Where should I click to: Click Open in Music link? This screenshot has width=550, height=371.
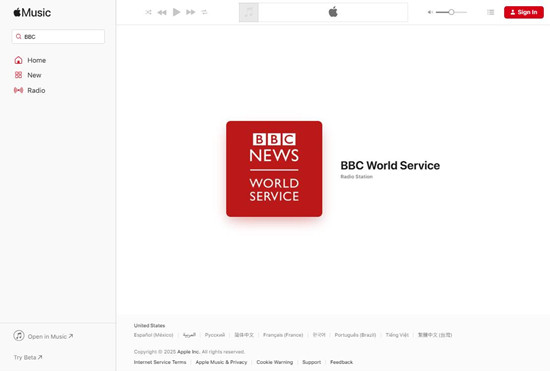(43, 336)
